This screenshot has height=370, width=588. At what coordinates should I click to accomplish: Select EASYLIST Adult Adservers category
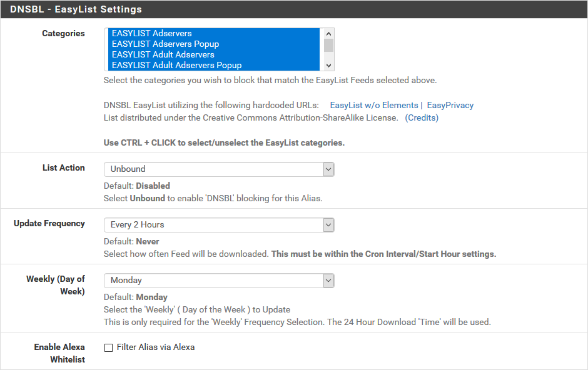214,54
